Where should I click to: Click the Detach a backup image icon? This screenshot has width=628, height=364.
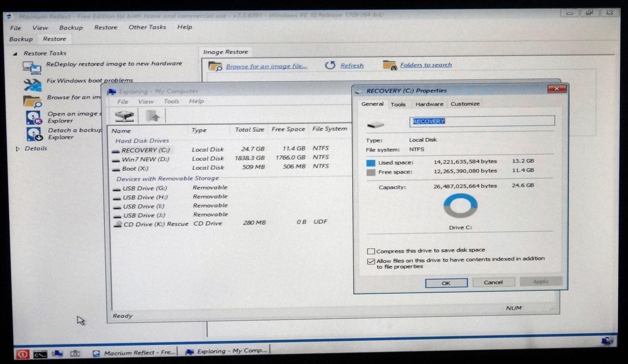tap(34, 134)
